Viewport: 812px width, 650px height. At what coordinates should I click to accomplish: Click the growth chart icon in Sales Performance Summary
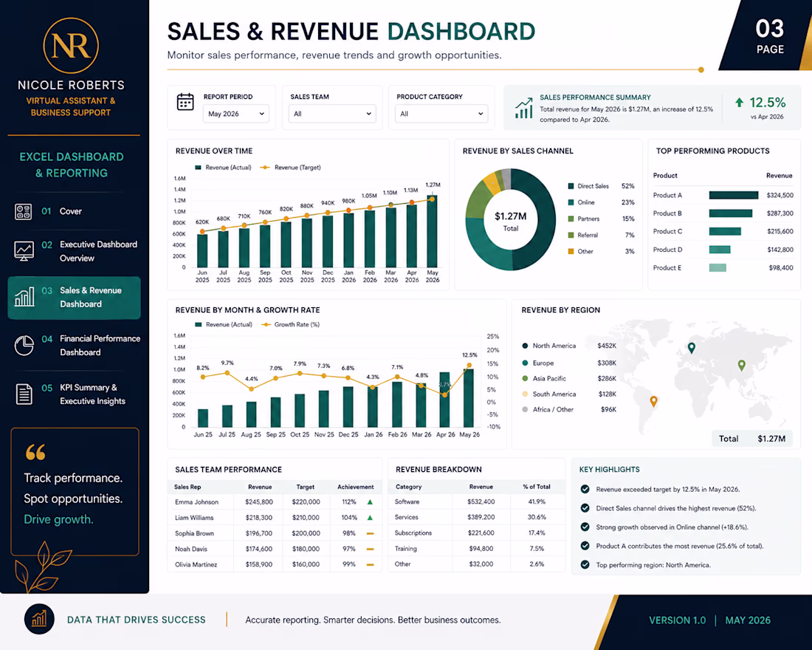[x=523, y=108]
